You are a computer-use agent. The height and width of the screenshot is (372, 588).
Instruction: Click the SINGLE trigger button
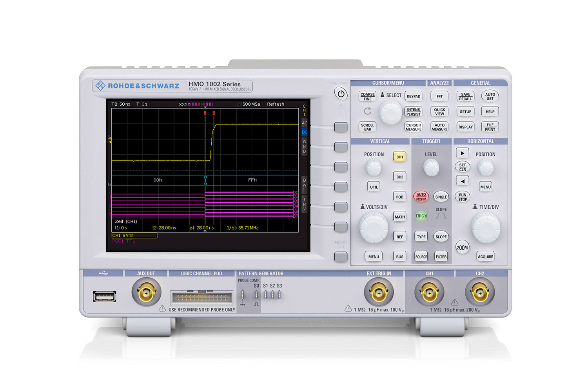(441, 197)
